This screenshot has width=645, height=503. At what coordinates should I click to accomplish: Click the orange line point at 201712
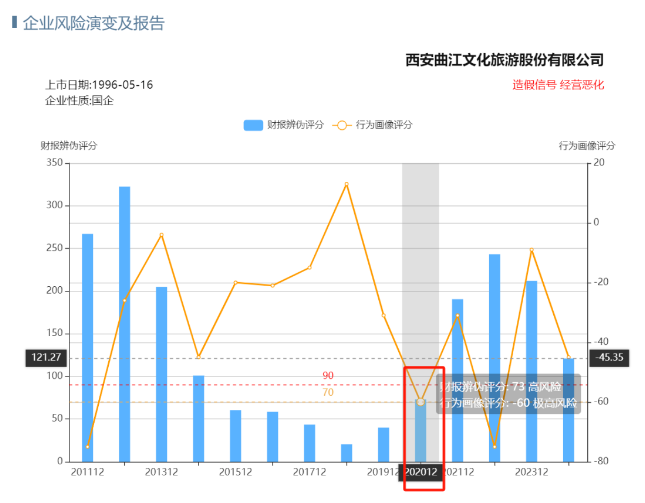click(309, 268)
